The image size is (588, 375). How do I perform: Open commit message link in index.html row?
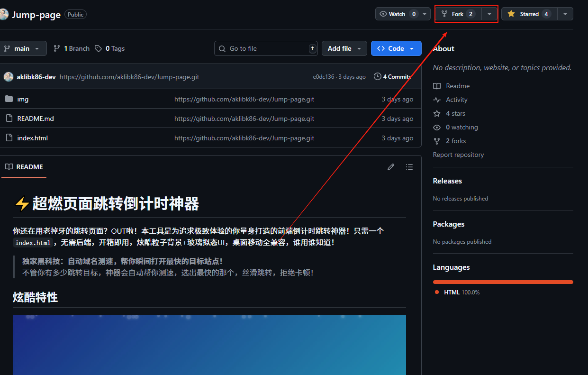tap(244, 138)
